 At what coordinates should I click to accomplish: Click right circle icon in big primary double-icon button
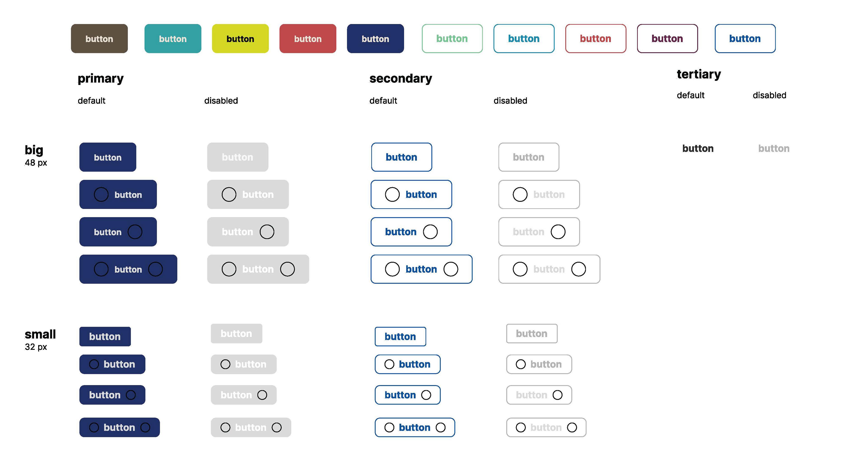point(155,269)
